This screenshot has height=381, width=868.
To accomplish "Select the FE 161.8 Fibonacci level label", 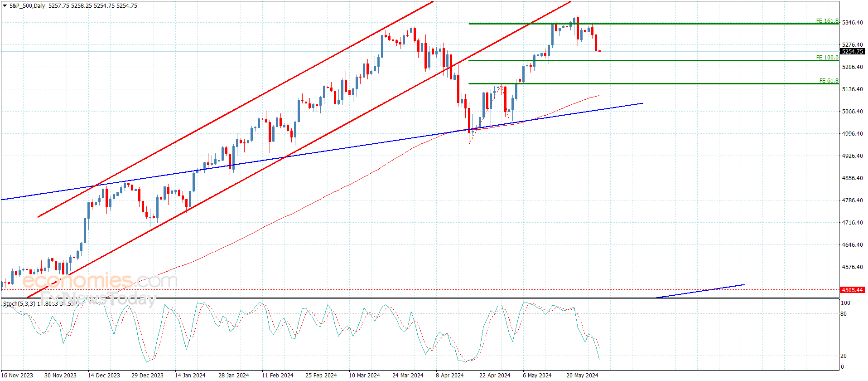I will point(827,21).
